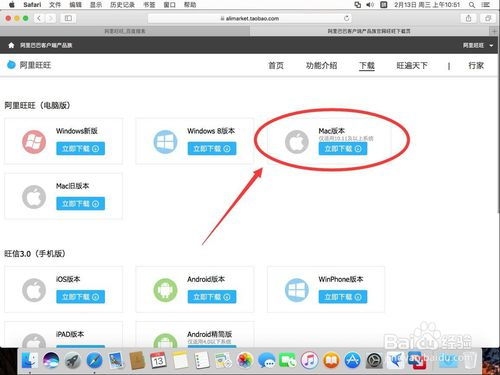Open 下载 in site navigation
The width and height of the screenshot is (500, 375).
pyautogui.click(x=367, y=65)
